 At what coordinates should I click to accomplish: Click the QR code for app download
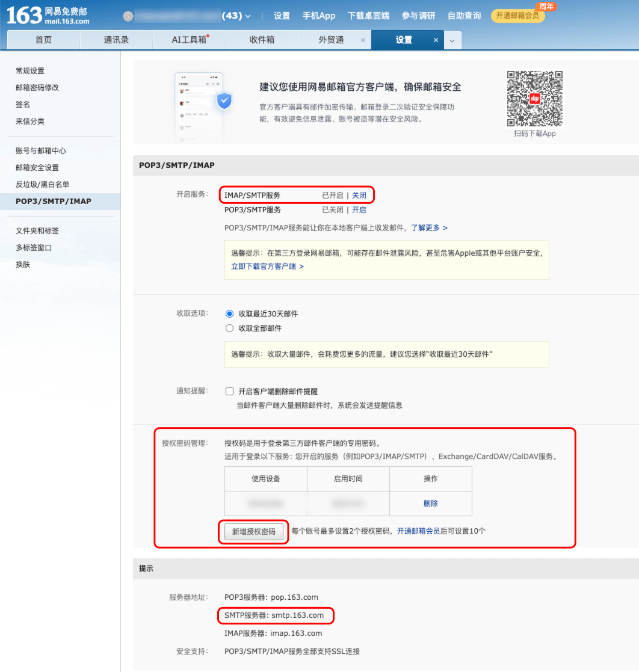click(534, 99)
